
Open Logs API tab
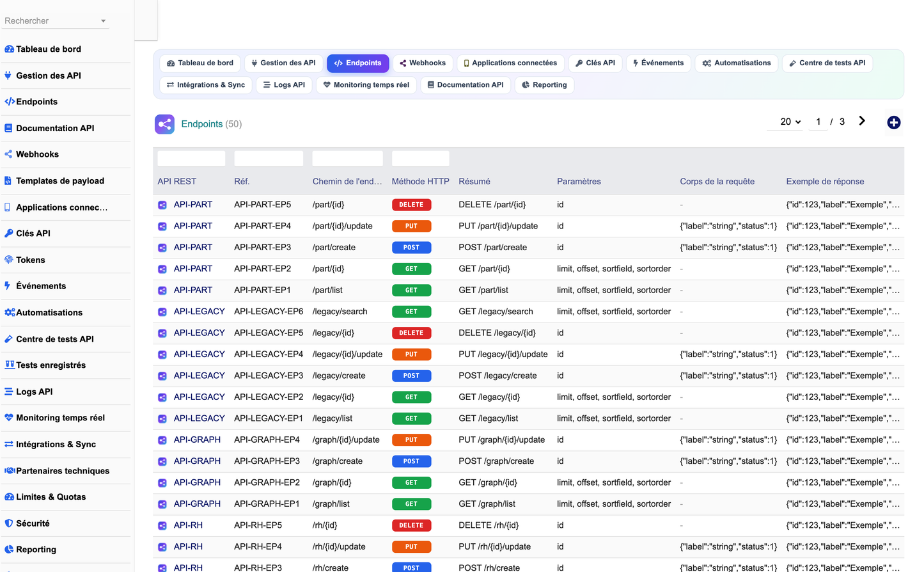[284, 85]
